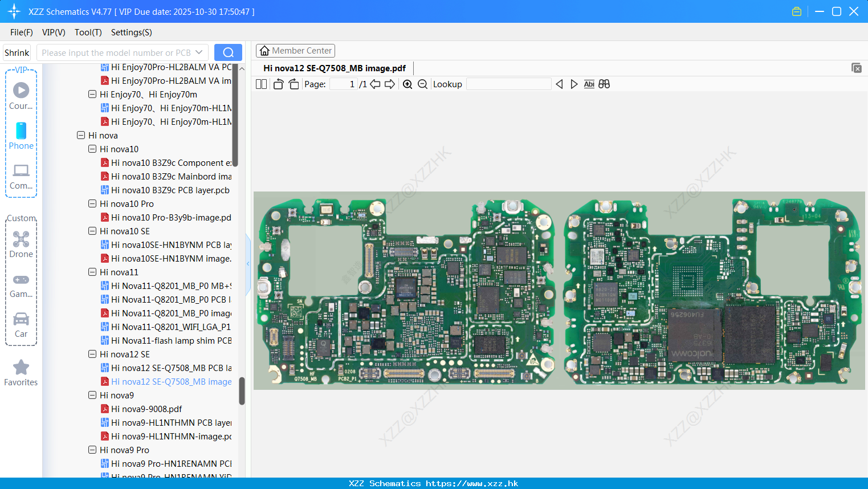Collapse Hi Enjoy70、Hi Enjoy70m node
The image size is (868, 489).
[92, 94]
